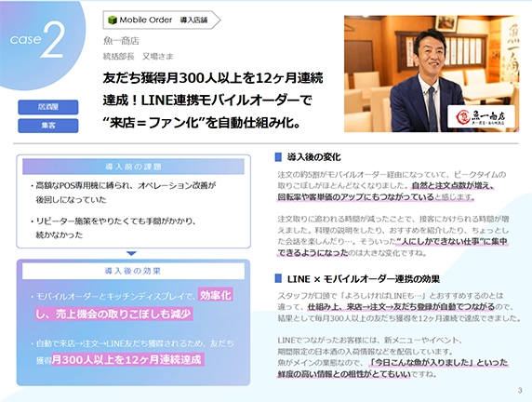Screen dimensions: 532x402
Task: Click text LINEでつながったお客様には
Action: 328,341
